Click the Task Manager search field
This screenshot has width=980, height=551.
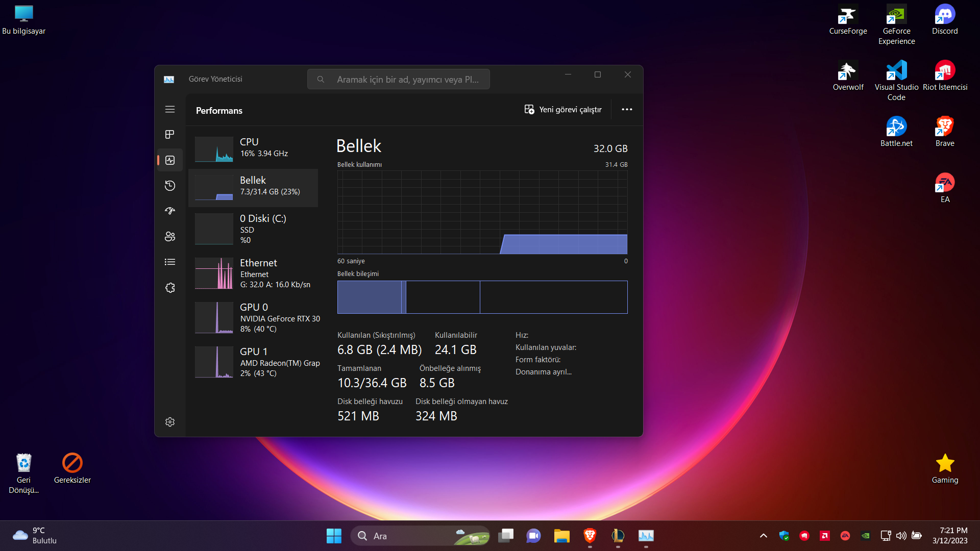[x=399, y=79]
